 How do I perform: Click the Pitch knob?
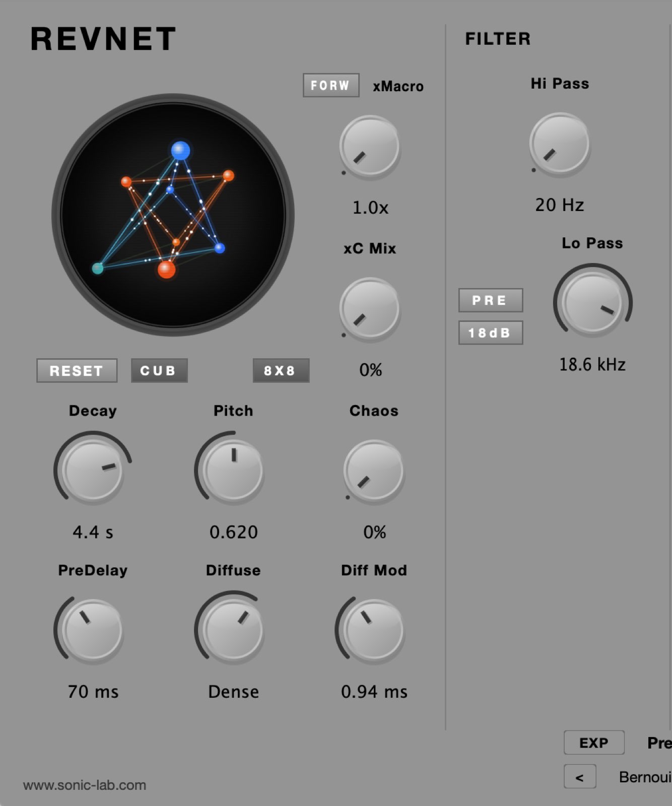point(233,470)
